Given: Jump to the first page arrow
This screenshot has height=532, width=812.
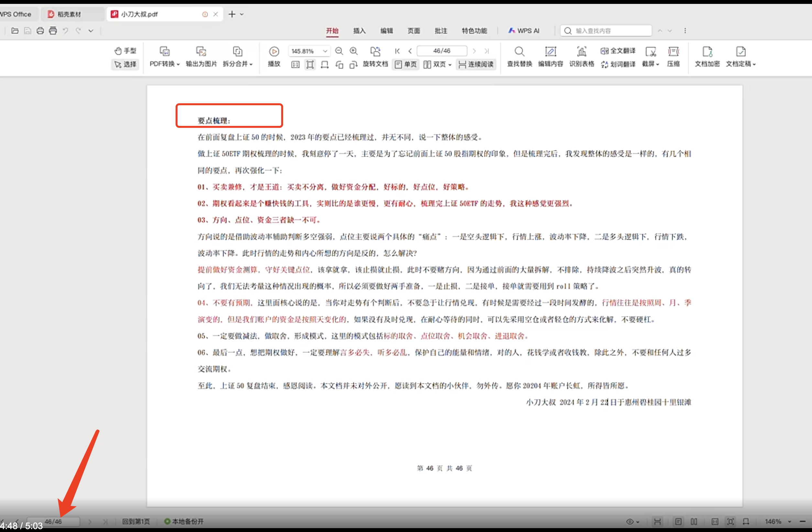Looking at the screenshot, I should [x=397, y=51].
